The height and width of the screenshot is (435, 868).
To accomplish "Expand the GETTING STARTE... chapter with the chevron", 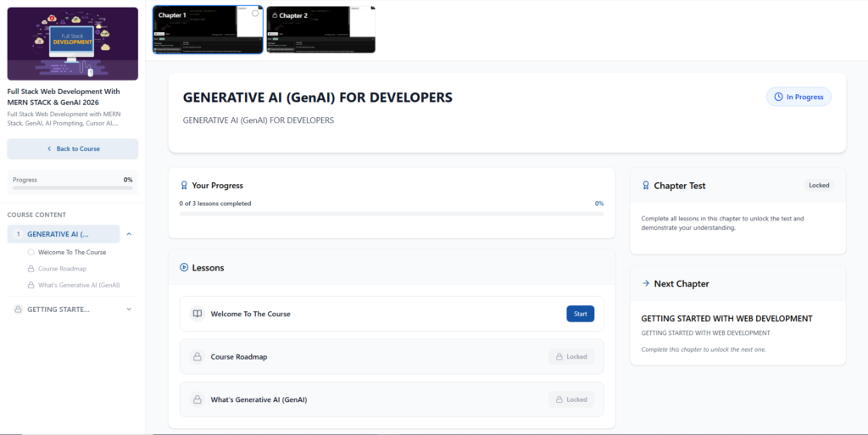I will pyautogui.click(x=129, y=310).
